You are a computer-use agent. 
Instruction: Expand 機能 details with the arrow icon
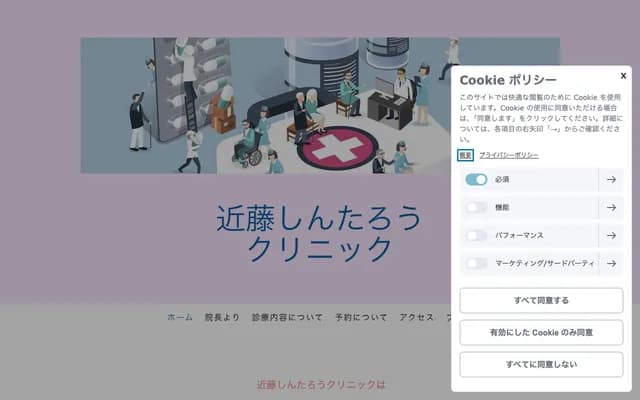611,207
